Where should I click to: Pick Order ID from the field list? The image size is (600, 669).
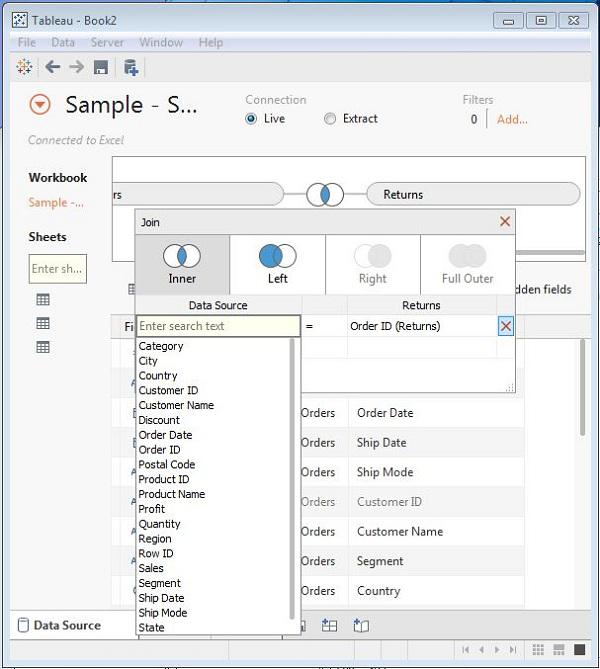(x=160, y=450)
